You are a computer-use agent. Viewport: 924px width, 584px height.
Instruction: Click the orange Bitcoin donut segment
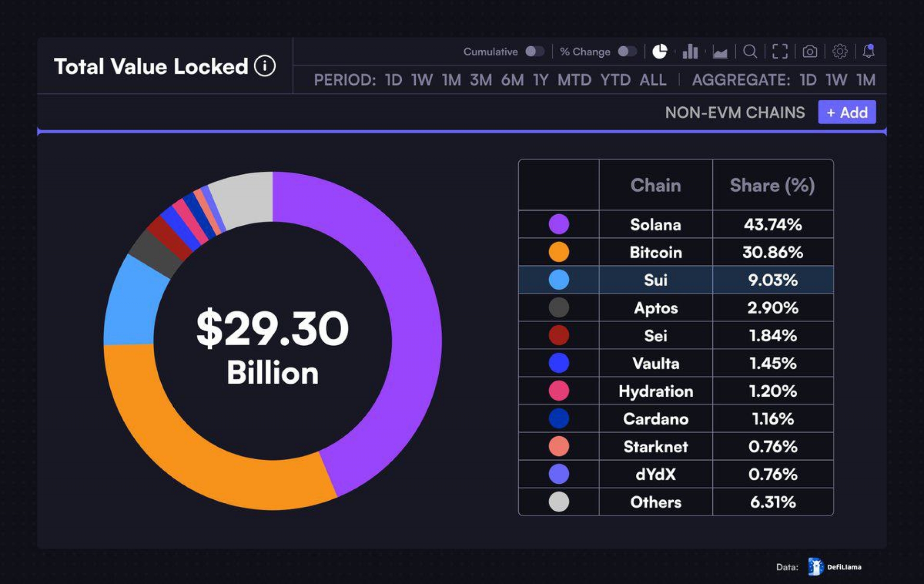click(x=192, y=453)
